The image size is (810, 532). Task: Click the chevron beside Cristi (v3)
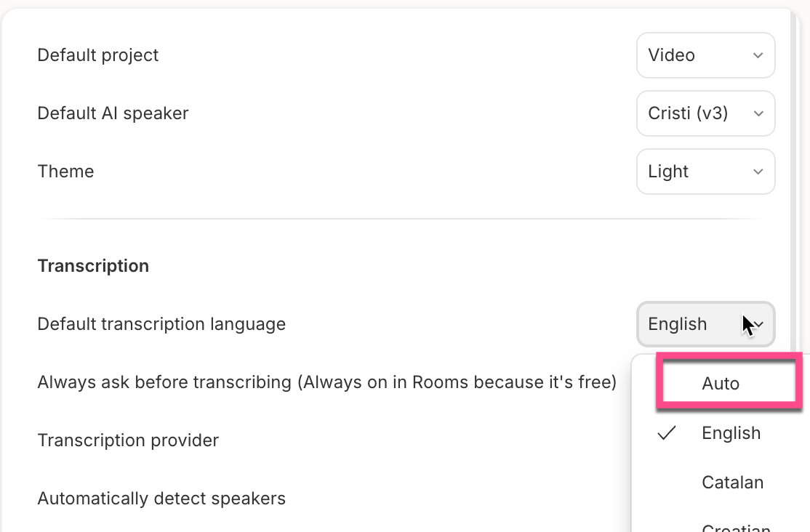758,113
